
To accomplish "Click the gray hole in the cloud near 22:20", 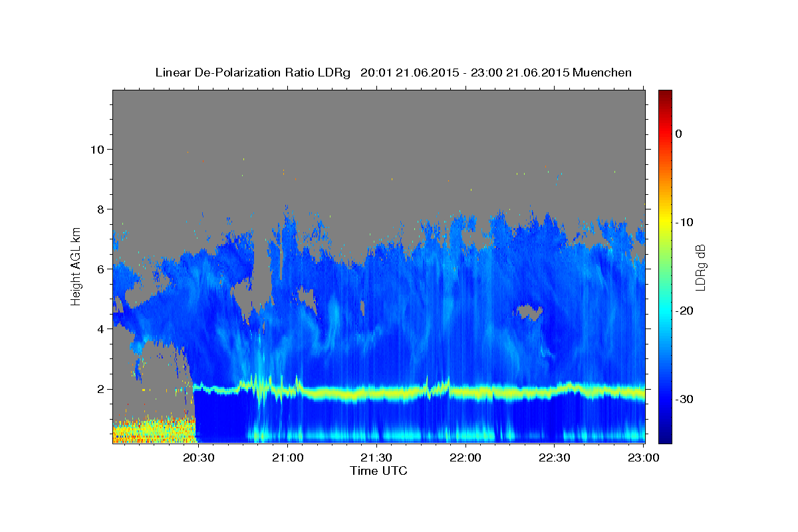I will click(530, 311).
